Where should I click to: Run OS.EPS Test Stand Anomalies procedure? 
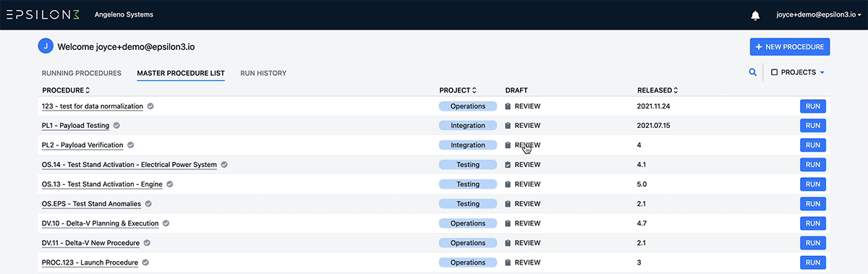(x=812, y=204)
